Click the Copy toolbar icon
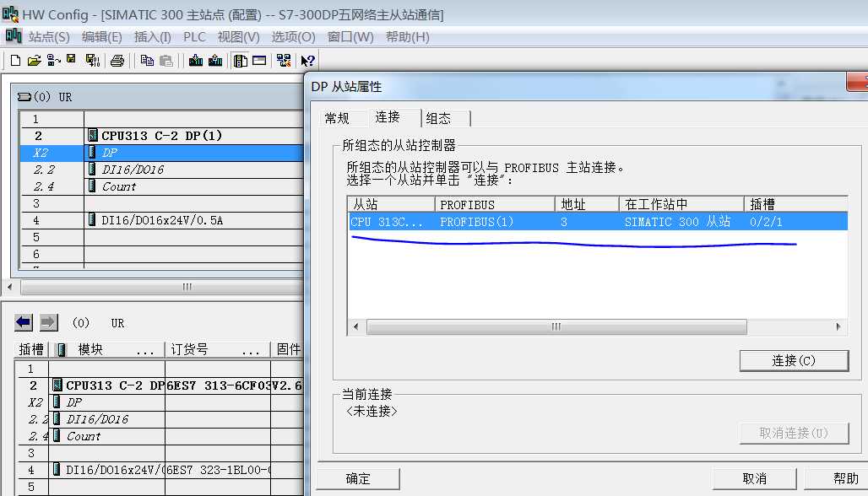 pyautogui.click(x=147, y=60)
